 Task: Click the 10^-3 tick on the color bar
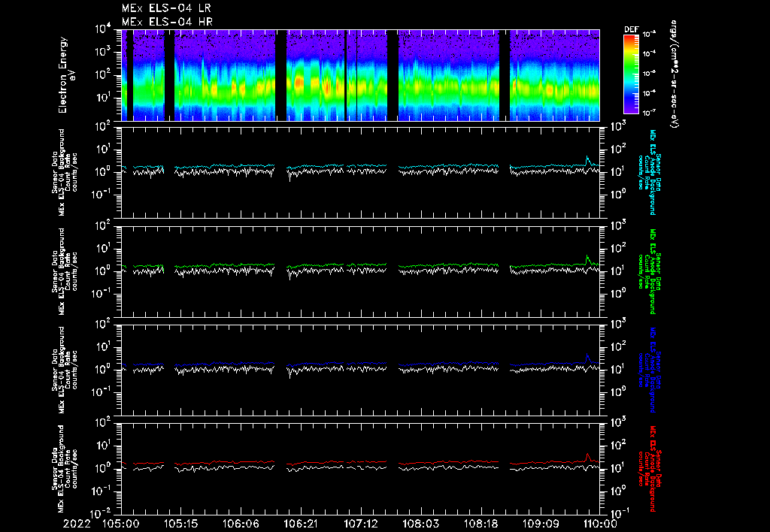tap(649, 34)
